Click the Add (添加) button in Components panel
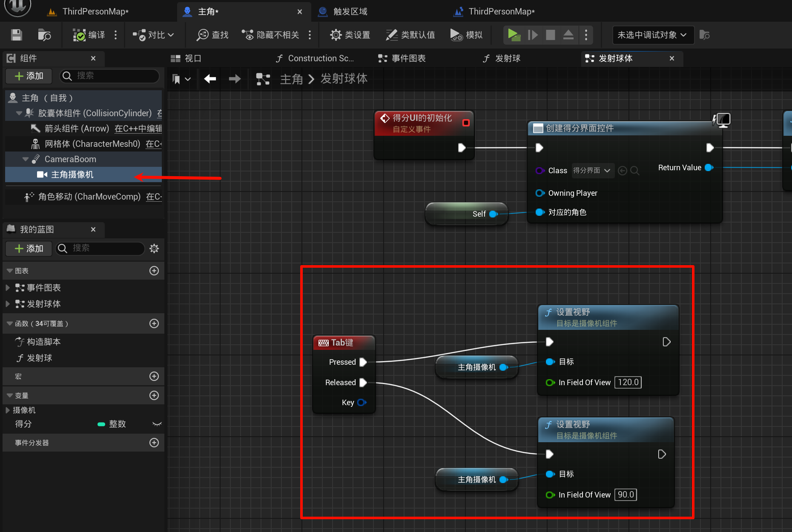This screenshot has width=792, height=532. (x=29, y=76)
